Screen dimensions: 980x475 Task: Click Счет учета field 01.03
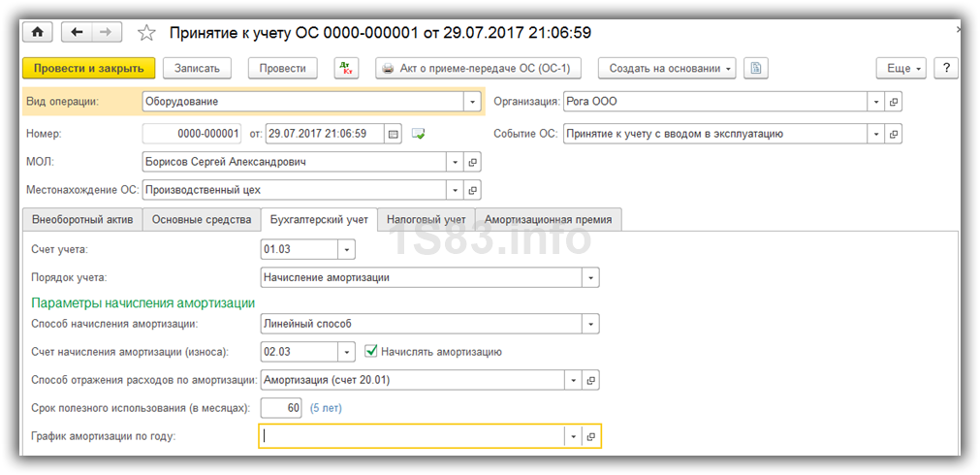(x=300, y=249)
